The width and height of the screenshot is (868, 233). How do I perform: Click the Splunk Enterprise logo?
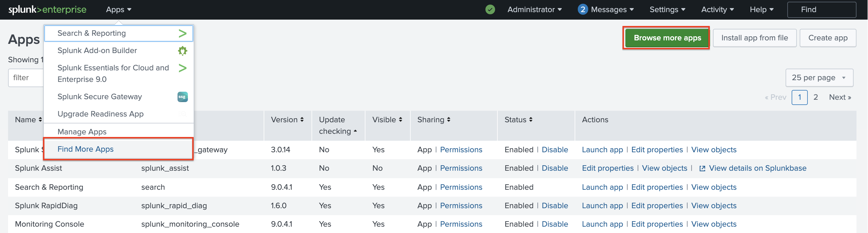pyautogui.click(x=47, y=10)
